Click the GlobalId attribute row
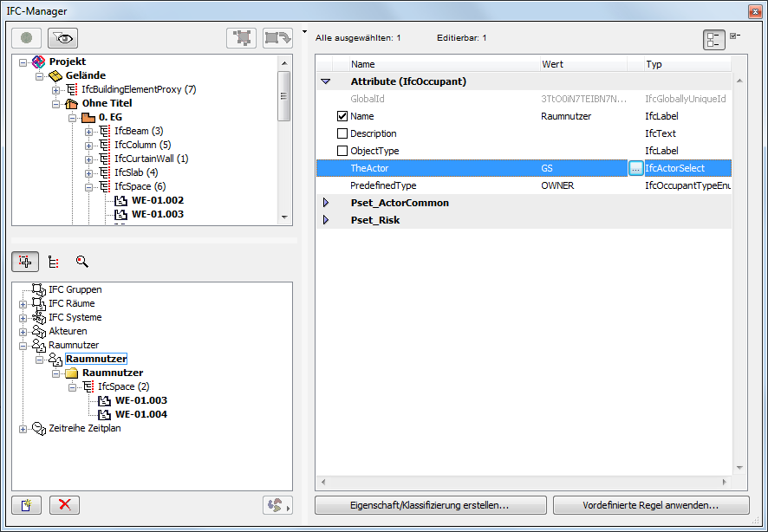The width and height of the screenshot is (768, 532). 524,99
